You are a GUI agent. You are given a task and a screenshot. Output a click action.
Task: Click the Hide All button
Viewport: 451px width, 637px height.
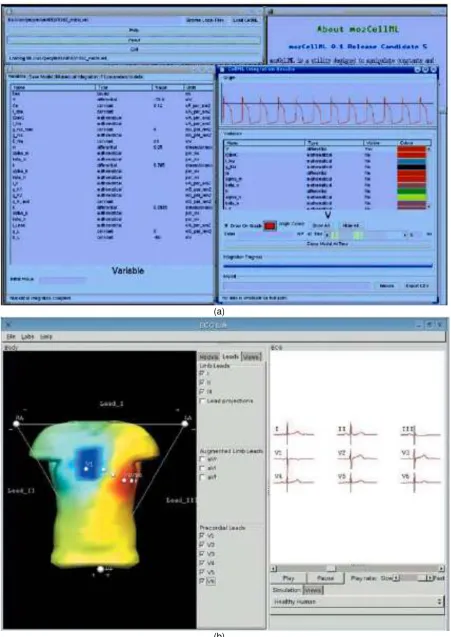click(x=351, y=225)
